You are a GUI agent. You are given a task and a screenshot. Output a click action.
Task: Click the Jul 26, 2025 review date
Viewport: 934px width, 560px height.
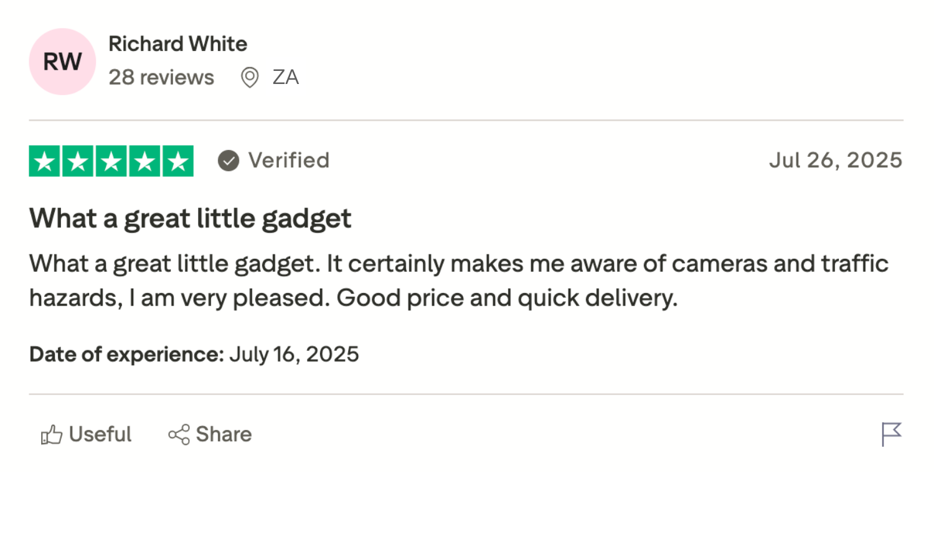point(836,160)
